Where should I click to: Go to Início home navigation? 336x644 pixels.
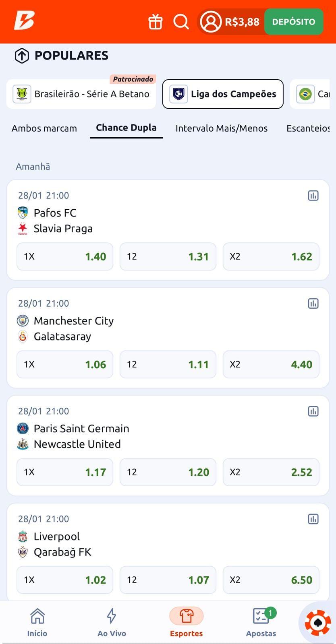coord(37,622)
